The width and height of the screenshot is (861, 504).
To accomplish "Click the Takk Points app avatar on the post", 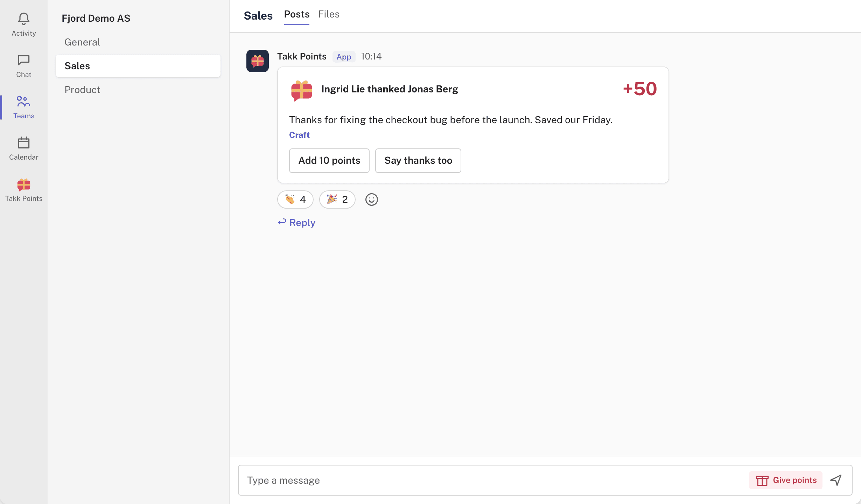I will coord(258,61).
